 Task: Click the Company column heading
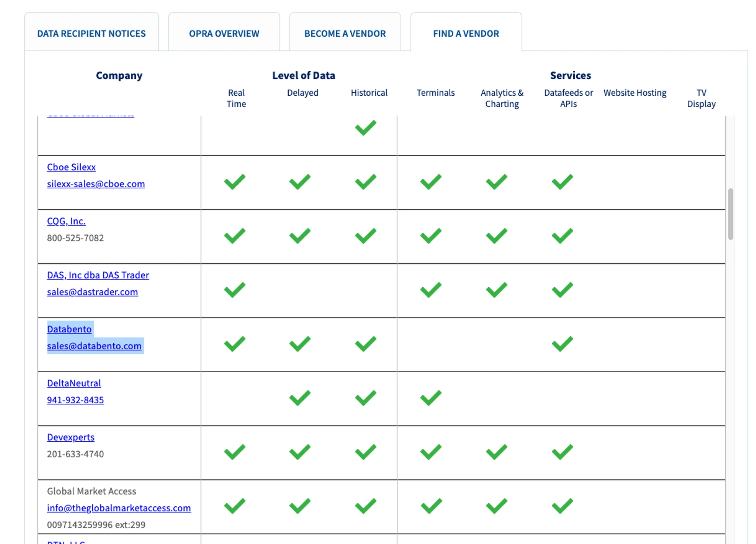point(119,75)
